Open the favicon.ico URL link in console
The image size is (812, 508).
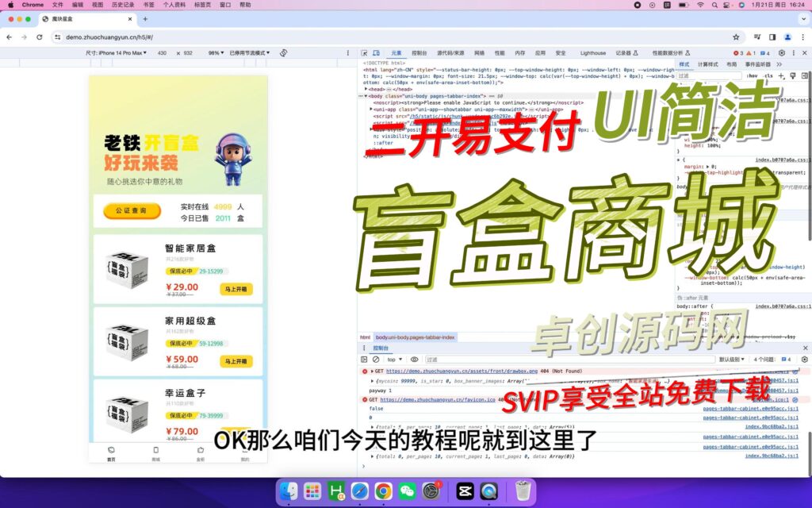[x=438, y=400]
